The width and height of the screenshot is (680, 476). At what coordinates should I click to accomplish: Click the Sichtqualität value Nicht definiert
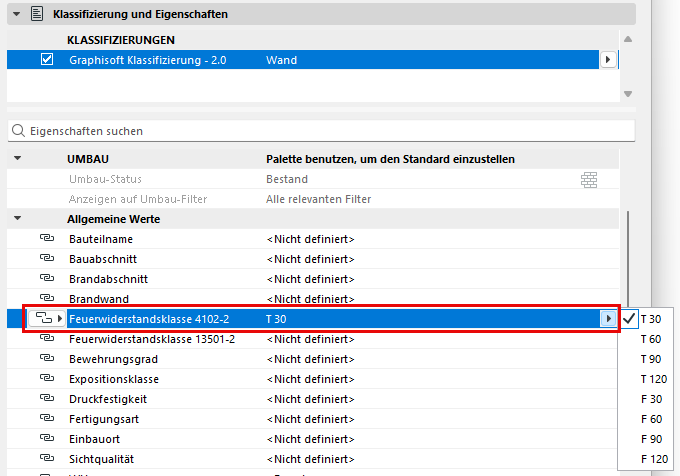point(310,459)
